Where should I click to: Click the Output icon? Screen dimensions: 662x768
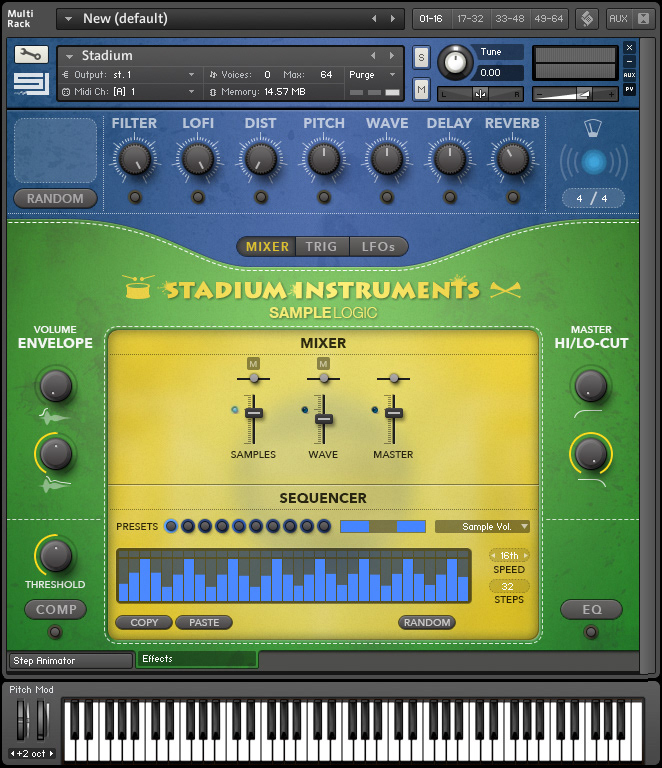66,75
